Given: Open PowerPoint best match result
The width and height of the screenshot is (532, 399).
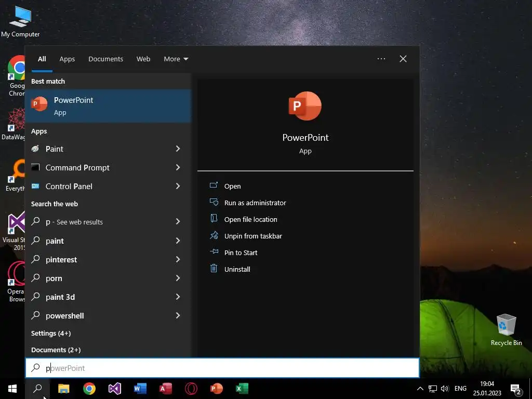Looking at the screenshot, I should coord(108,106).
